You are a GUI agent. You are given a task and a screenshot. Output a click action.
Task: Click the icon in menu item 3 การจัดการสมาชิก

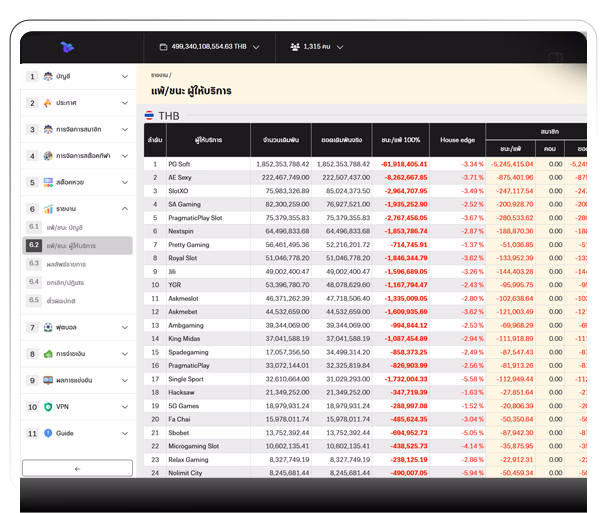tap(48, 129)
